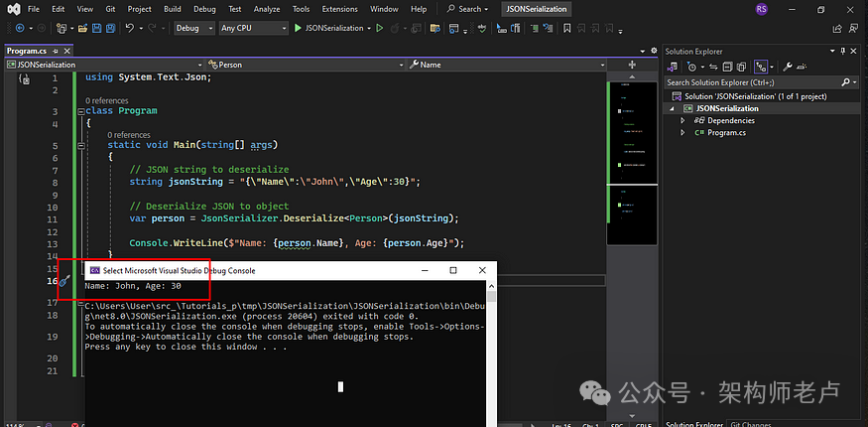
Task: Toggle the highlighted Track Active Item button
Action: click(761, 67)
